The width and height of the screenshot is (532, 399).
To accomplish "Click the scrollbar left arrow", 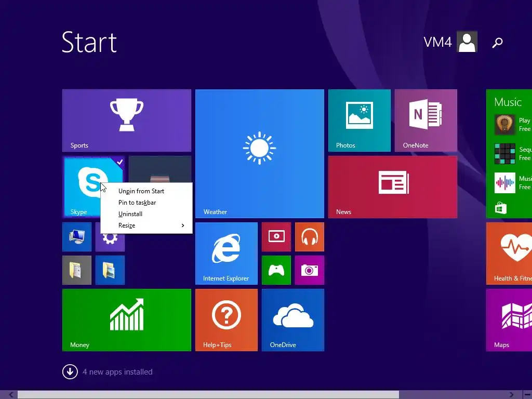I will [11, 395].
